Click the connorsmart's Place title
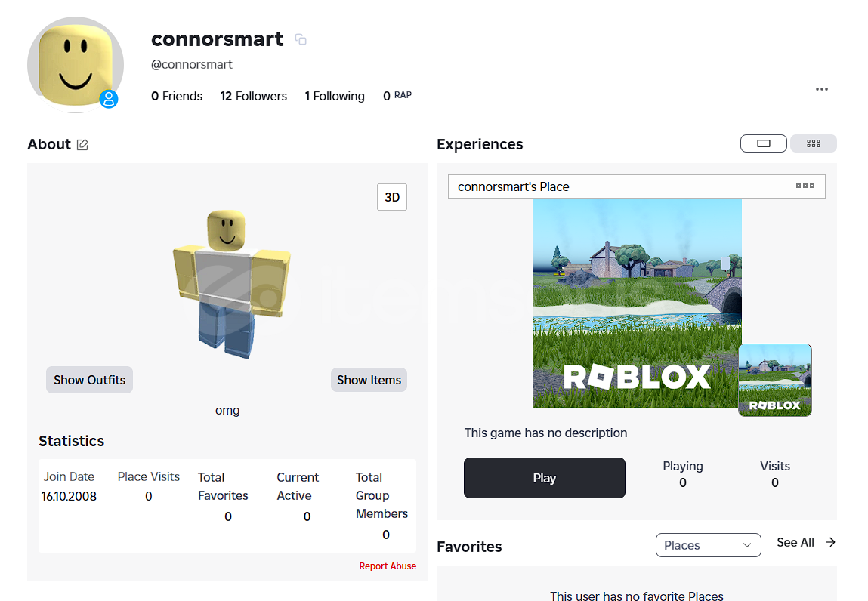Screen dimensions: 868x601 [x=513, y=187]
